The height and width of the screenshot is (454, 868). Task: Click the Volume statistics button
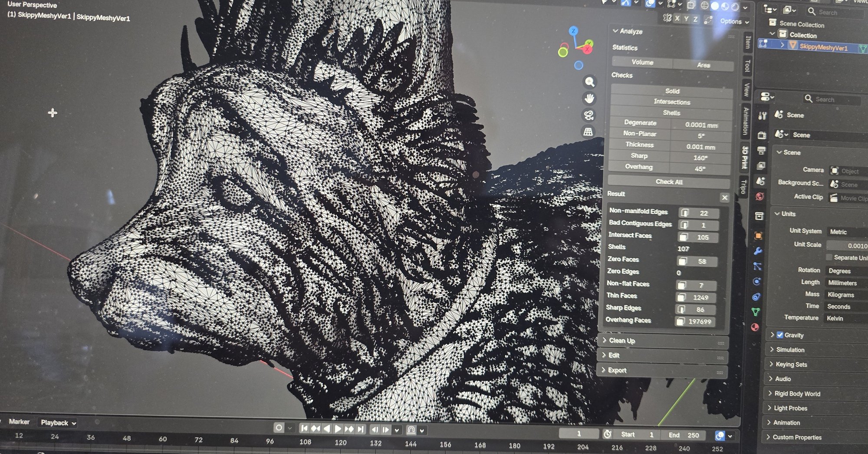[x=642, y=63]
